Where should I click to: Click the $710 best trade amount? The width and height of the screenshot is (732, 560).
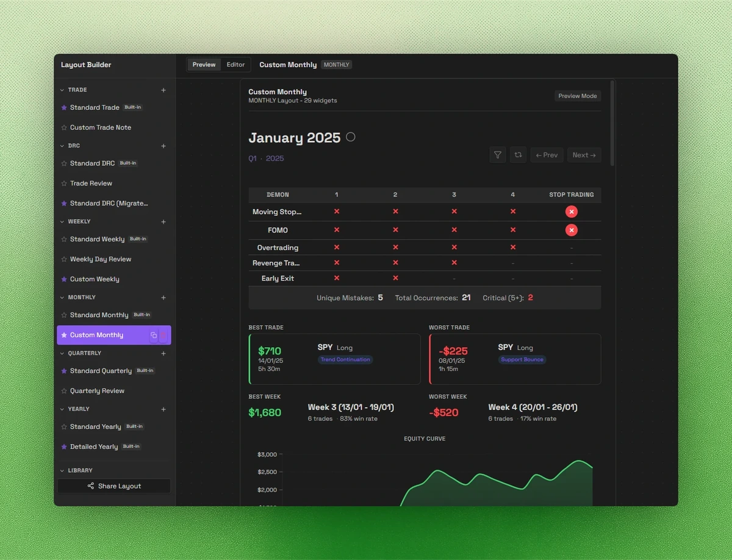(270, 351)
